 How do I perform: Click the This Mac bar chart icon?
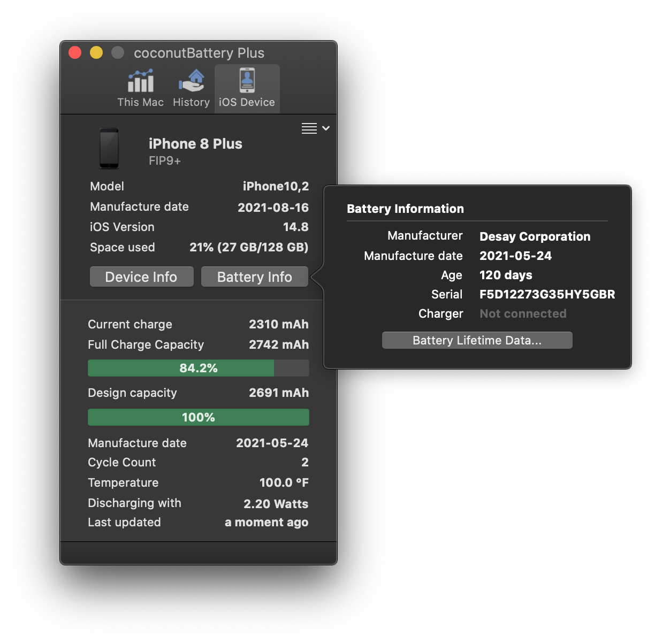141,81
